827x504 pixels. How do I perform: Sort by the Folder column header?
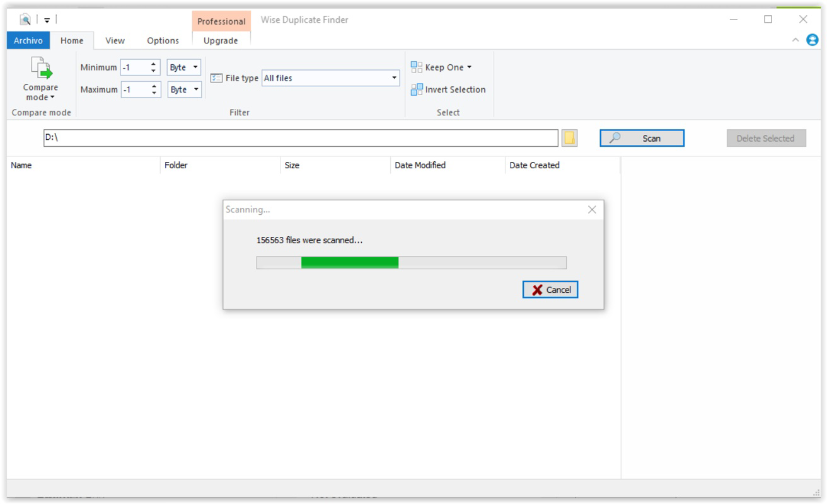(x=220, y=165)
